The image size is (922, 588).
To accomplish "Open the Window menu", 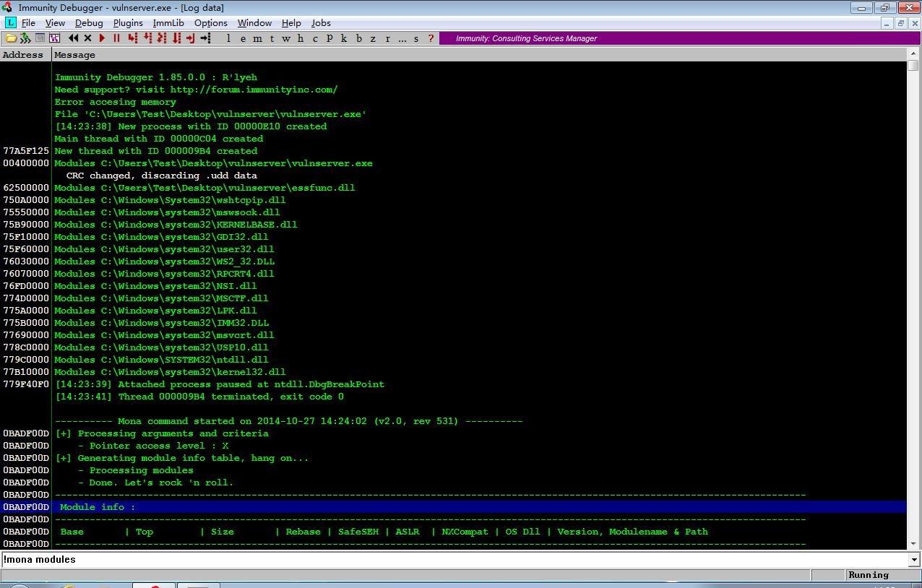I will coord(254,23).
